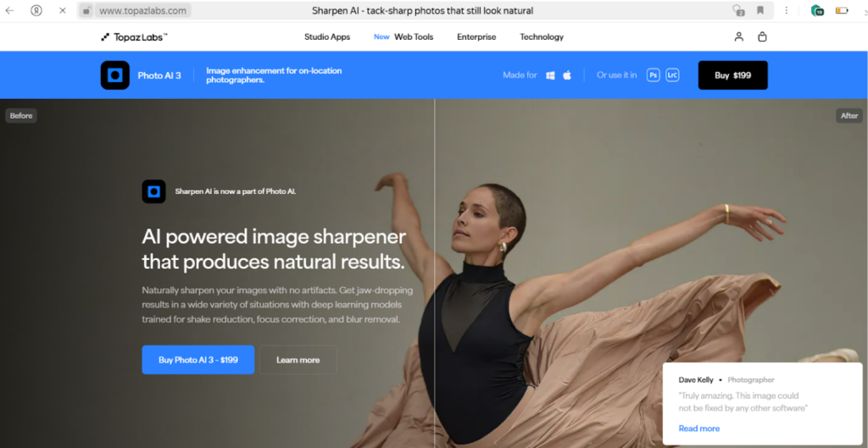Go back with the browser arrow
The image size is (868, 448).
10,11
